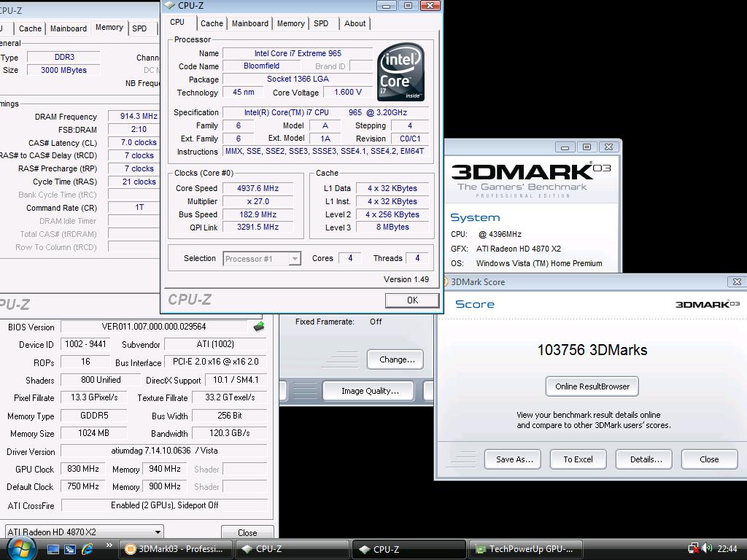This screenshot has width=747, height=560.
Task: Click the ATI CrossFire Enabled status field
Action: pos(164,505)
